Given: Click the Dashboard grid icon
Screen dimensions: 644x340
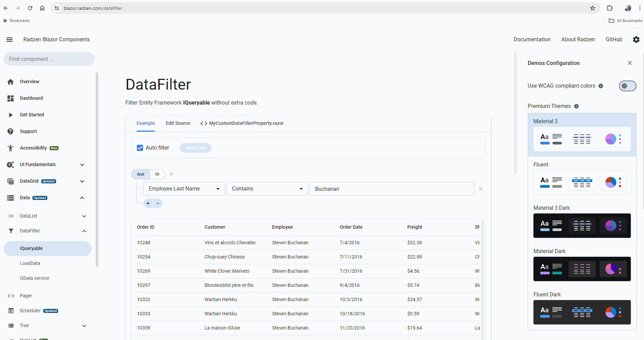Looking at the screenshot, I should [10, 98].
